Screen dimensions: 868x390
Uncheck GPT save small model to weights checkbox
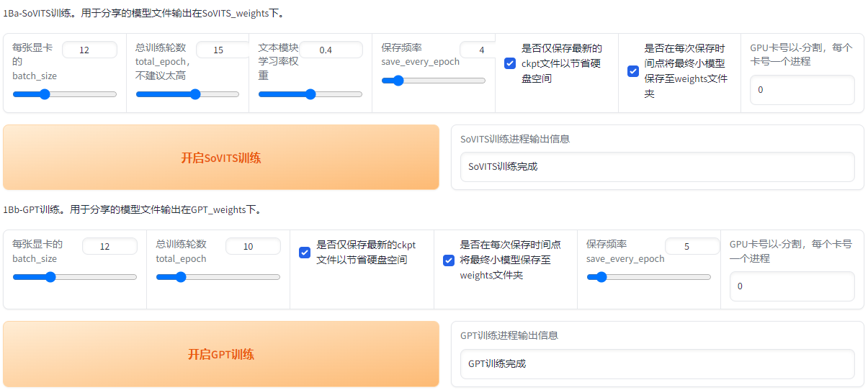[448, 260]
